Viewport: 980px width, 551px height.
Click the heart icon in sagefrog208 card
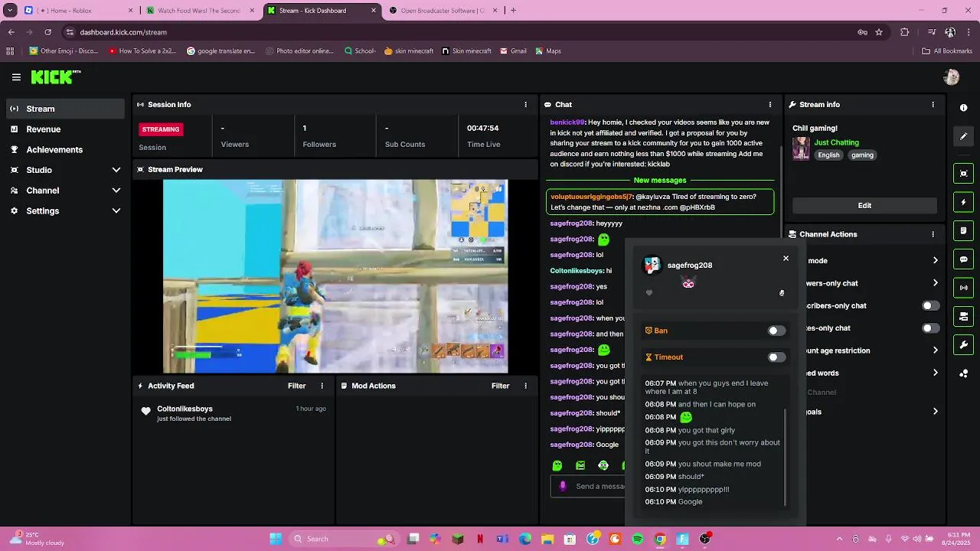point(649,293)
